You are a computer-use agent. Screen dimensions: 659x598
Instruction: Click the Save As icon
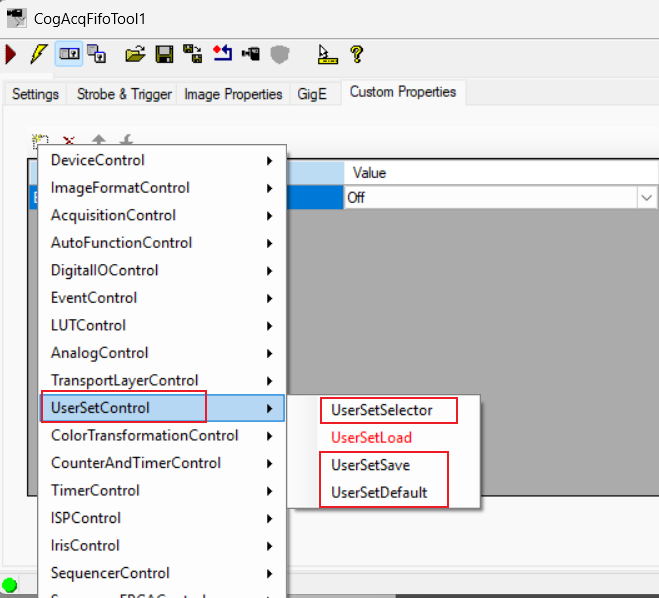click(192, 54)
